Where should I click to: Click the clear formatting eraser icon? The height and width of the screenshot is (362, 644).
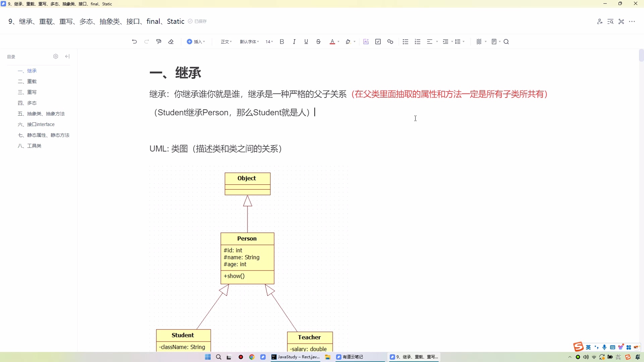pos(171,41)
